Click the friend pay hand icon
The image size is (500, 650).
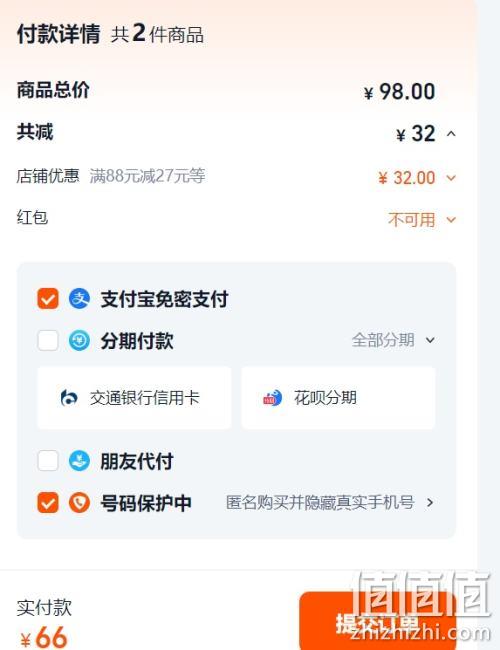click(79, 461)
